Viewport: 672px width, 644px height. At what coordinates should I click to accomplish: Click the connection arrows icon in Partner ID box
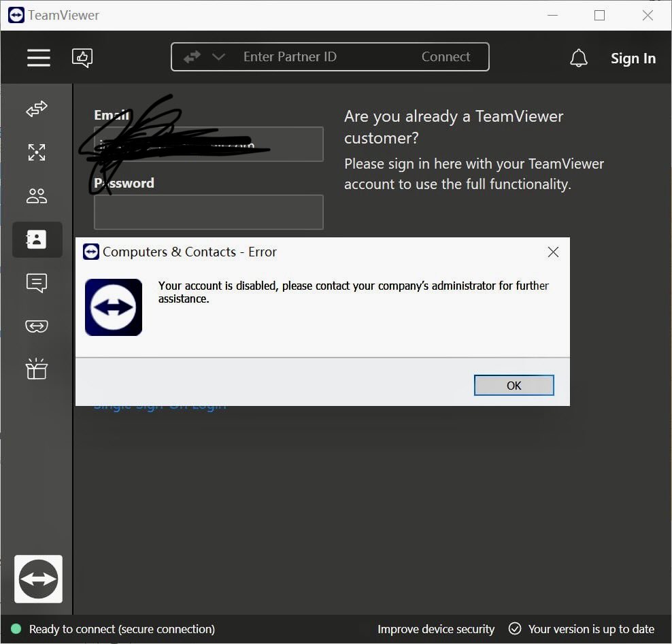click(192, 56)
